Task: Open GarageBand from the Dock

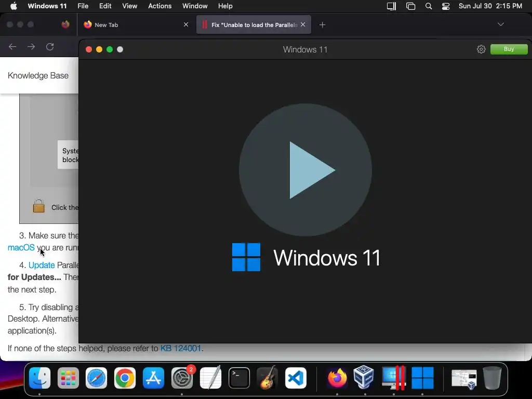Action: click(268, 378)
